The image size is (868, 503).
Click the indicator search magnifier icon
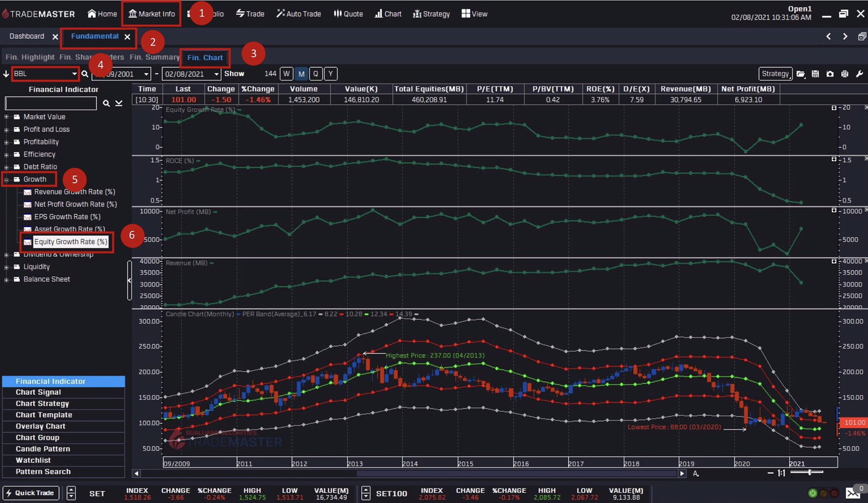click(106, 103)
